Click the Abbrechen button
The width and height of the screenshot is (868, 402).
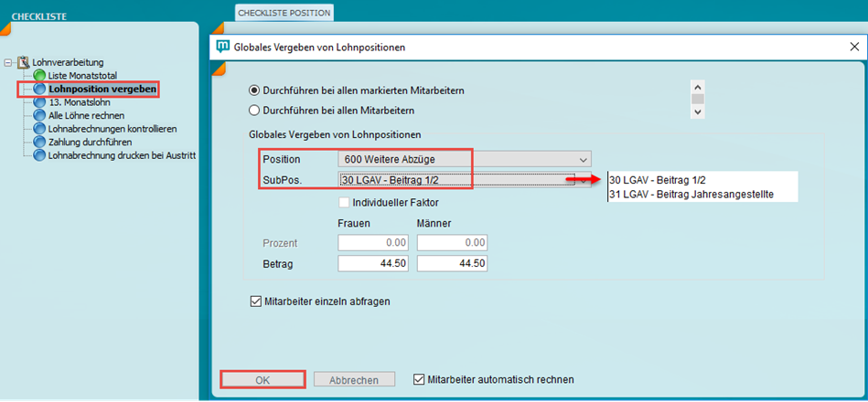coord(353,379)
